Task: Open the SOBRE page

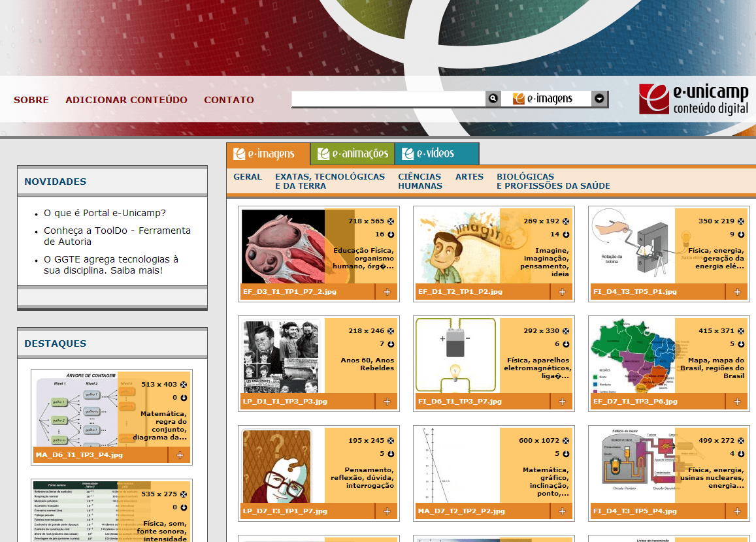Action: [x=31, y=100]
